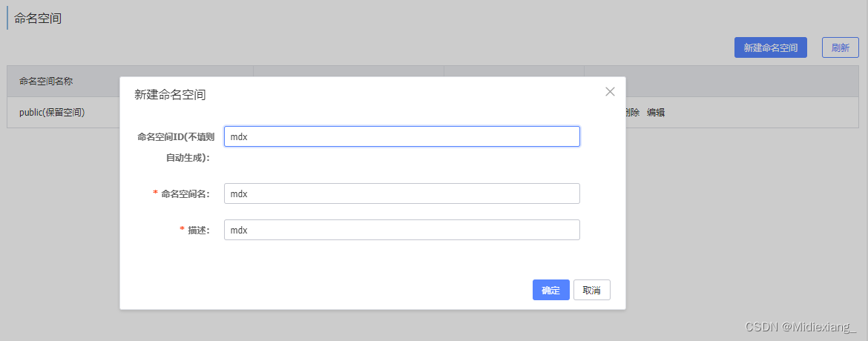Select the 描述 input box

(x=401, y=230)
